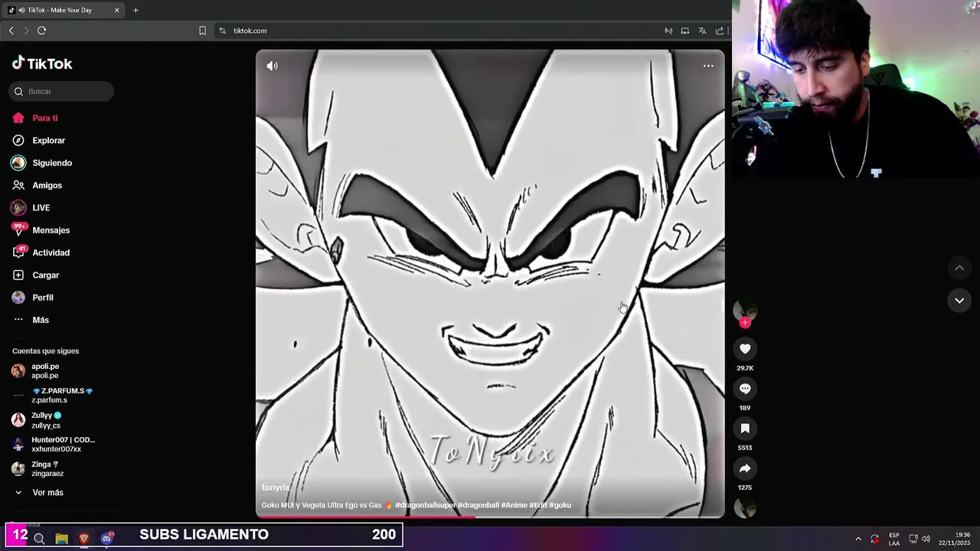
Task: View site settings icon beside tiktok.com
Action: click(222, 31)
